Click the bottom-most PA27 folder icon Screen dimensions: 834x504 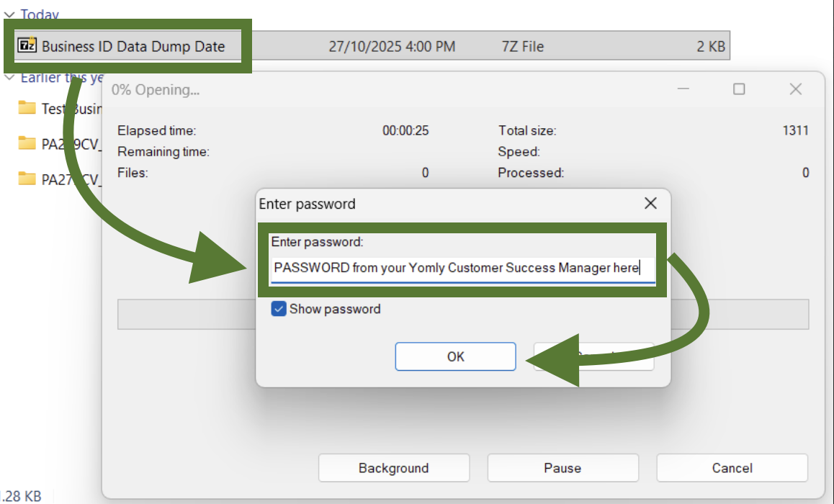pos(27,179)
